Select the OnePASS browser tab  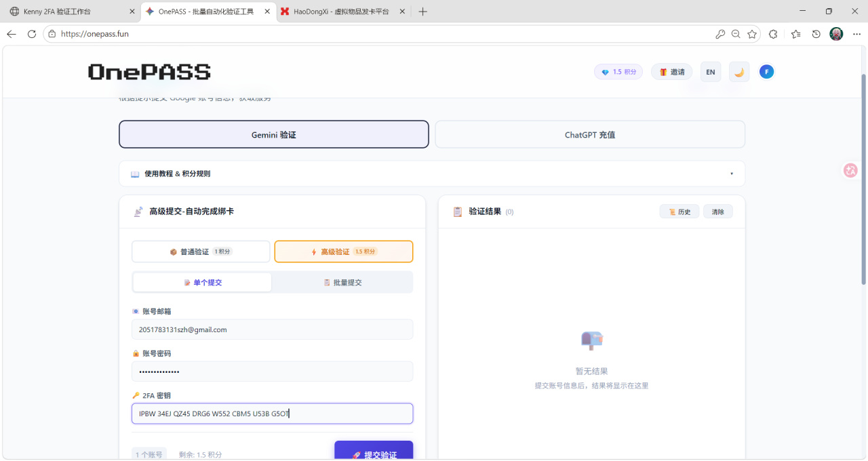tap(208, 12)
